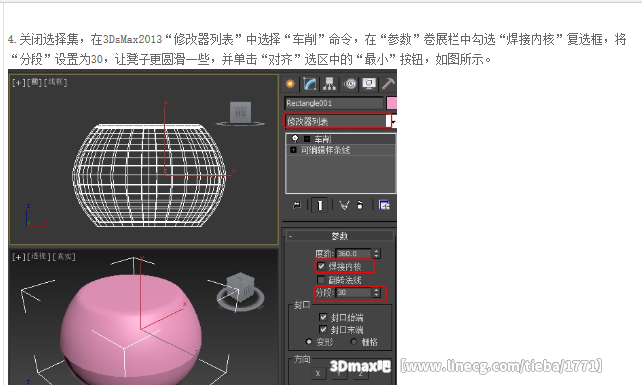Click Make Unique icon
The width and height of the screenshot is (642, 385).
coord(344,205)
